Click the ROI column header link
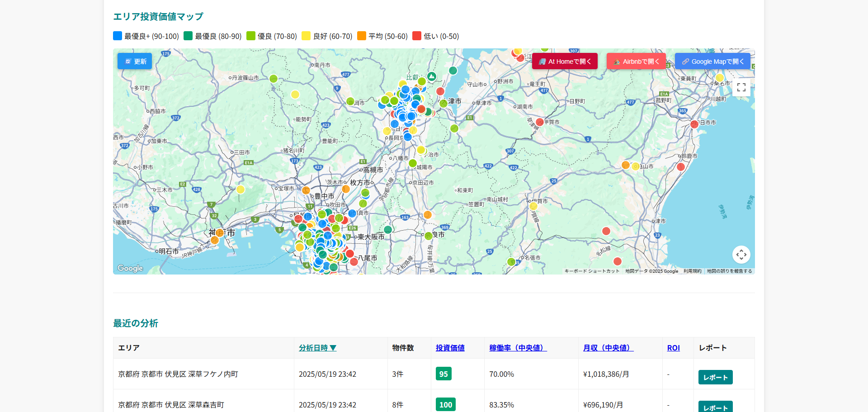Screen dimensions: 868x412 point(673,348)
